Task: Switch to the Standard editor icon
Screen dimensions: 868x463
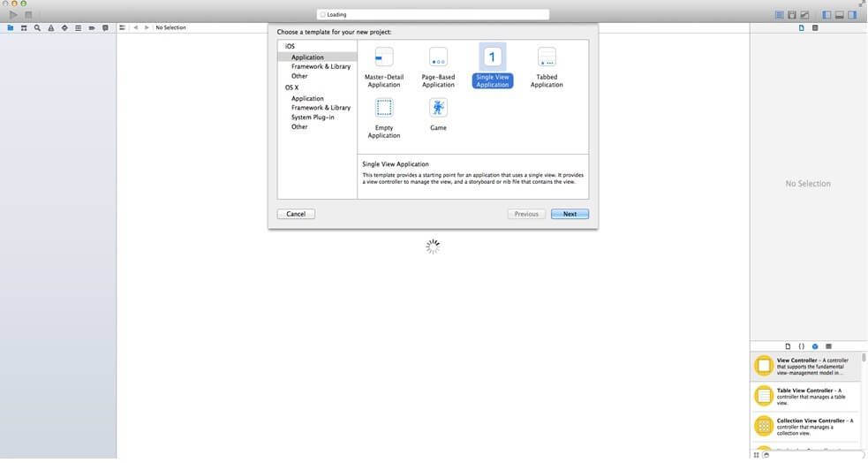Action: [780, 15]
